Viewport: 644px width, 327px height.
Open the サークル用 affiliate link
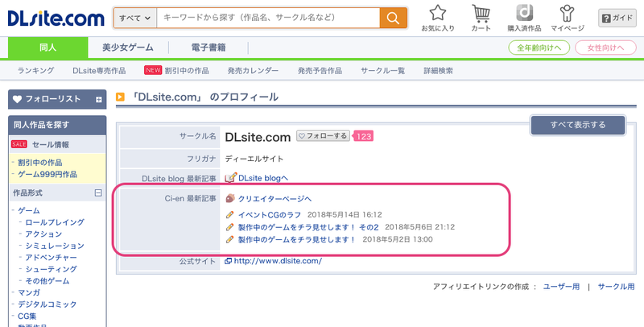pos(616,287)
